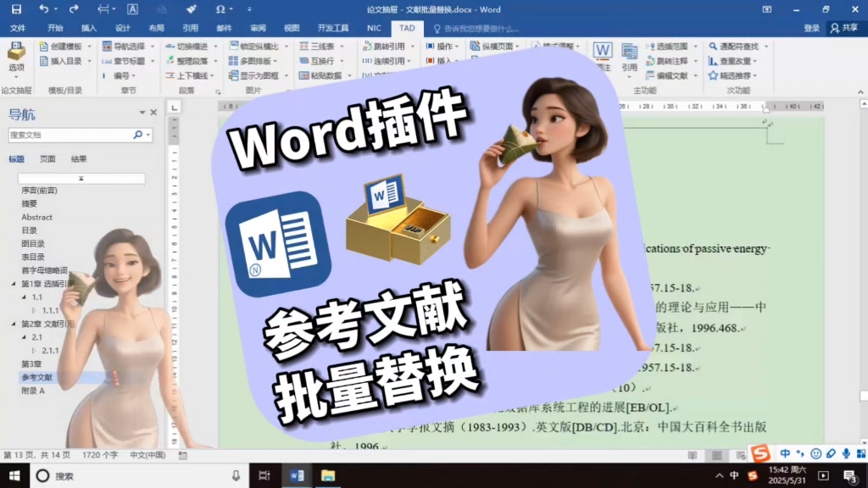The height and width of the screenshot is (488, 868).
Task: Open the 纵横页面 dropdown menu
Action: (x=519, y=46)
